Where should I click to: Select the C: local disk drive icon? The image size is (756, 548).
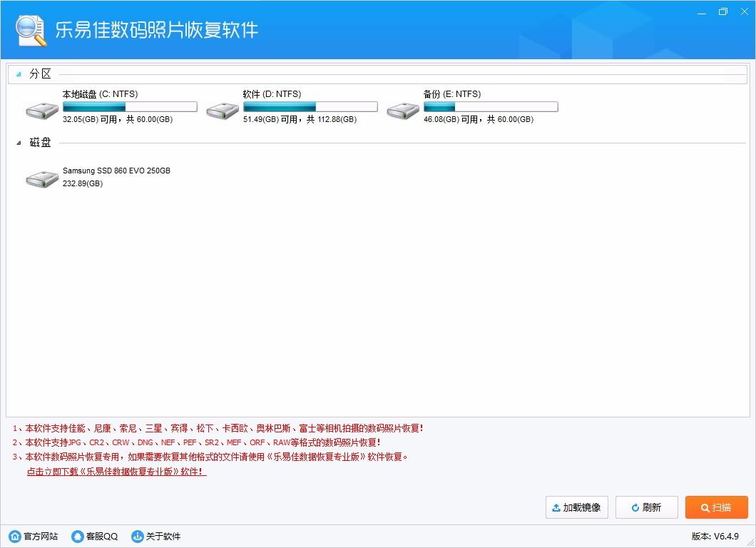pyautogui.click(x=42, y=111)
